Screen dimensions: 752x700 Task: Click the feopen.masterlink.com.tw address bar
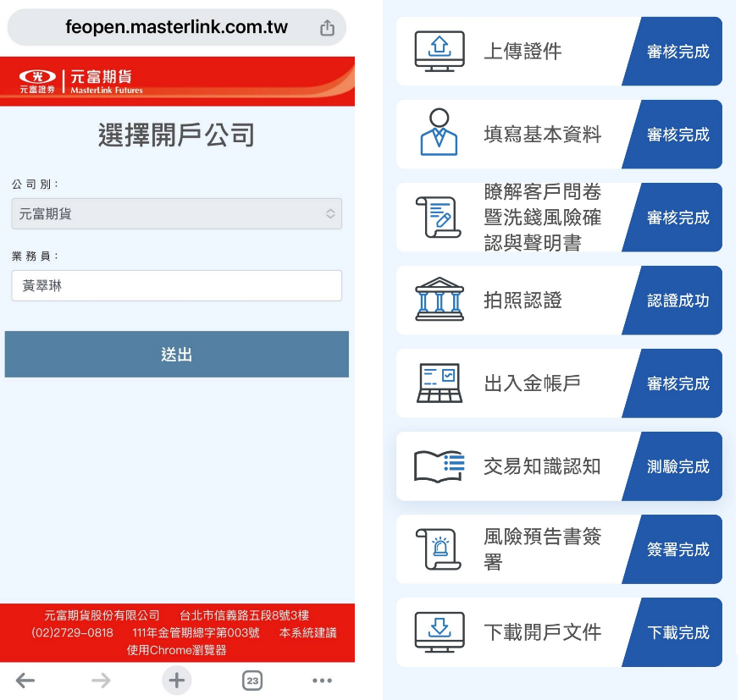click(176, 27)
